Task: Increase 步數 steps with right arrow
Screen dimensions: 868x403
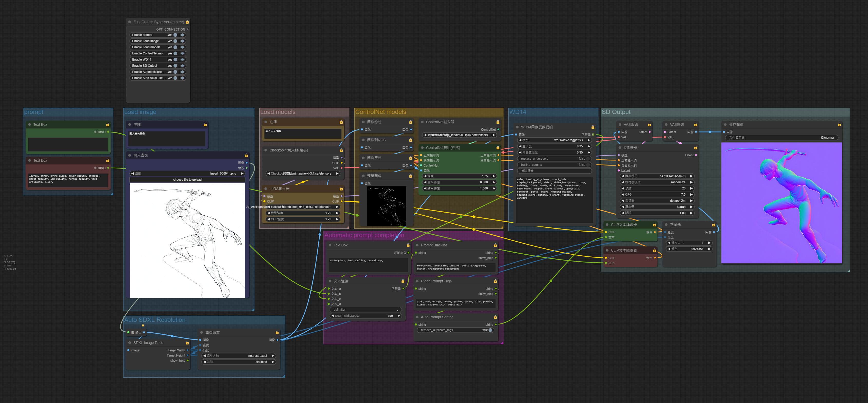Action: [x=691, y=188]
